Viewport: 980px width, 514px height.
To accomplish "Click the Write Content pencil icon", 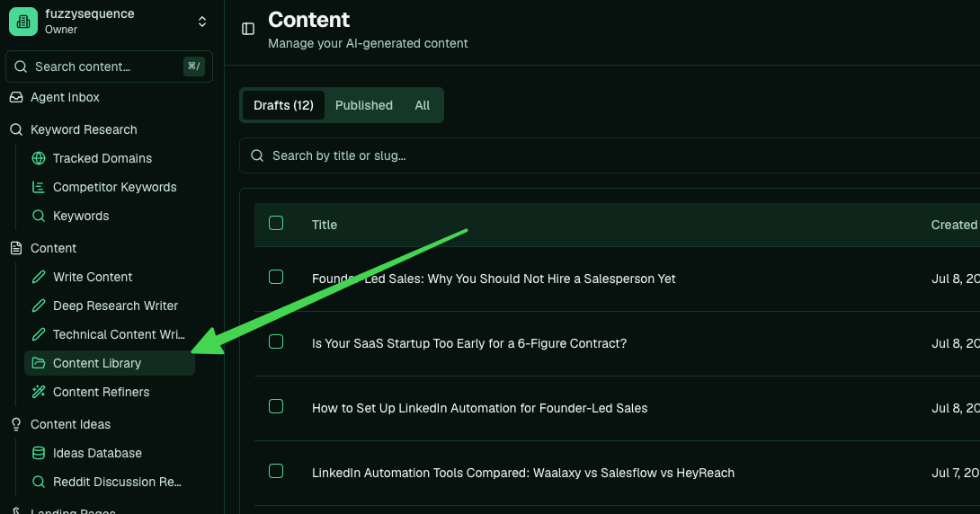I will click(39, 277).
